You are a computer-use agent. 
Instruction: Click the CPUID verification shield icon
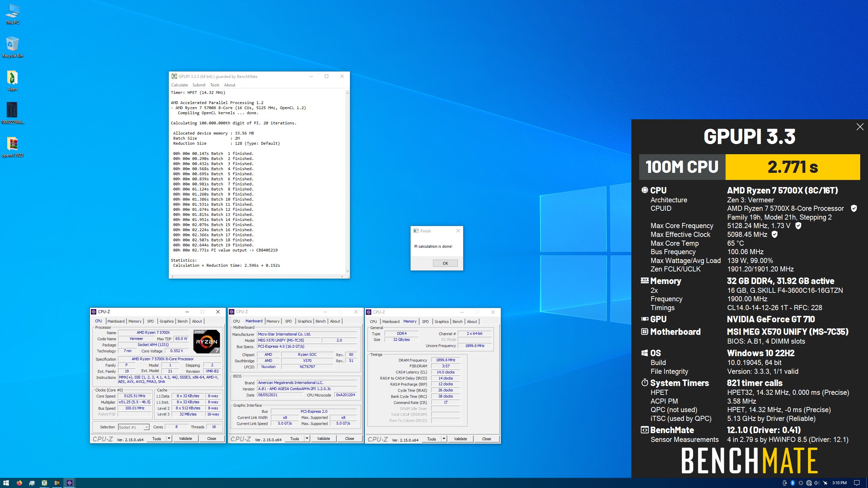[854, 208]
